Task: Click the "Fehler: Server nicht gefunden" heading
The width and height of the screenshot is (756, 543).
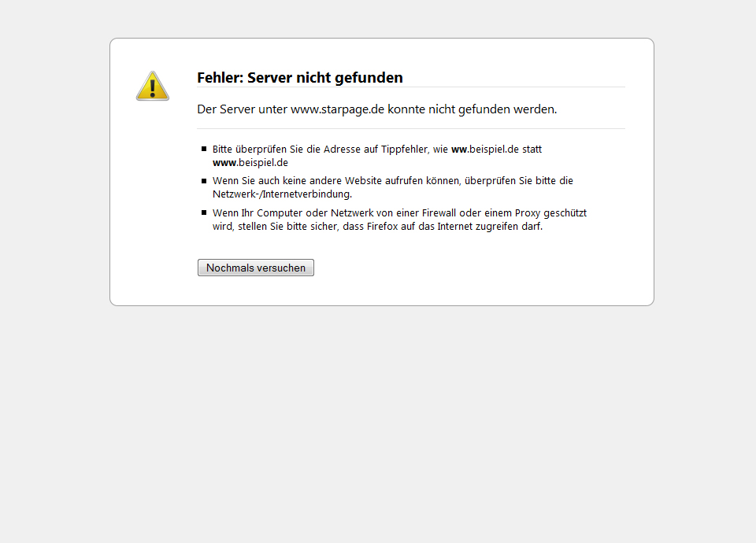Action: 300,78
